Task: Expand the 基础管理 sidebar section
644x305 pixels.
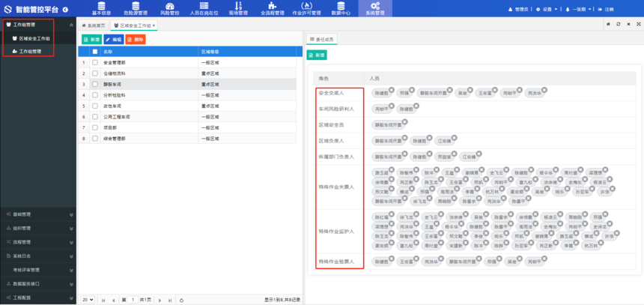Action: pyautogui.click(x=37, y=215)
